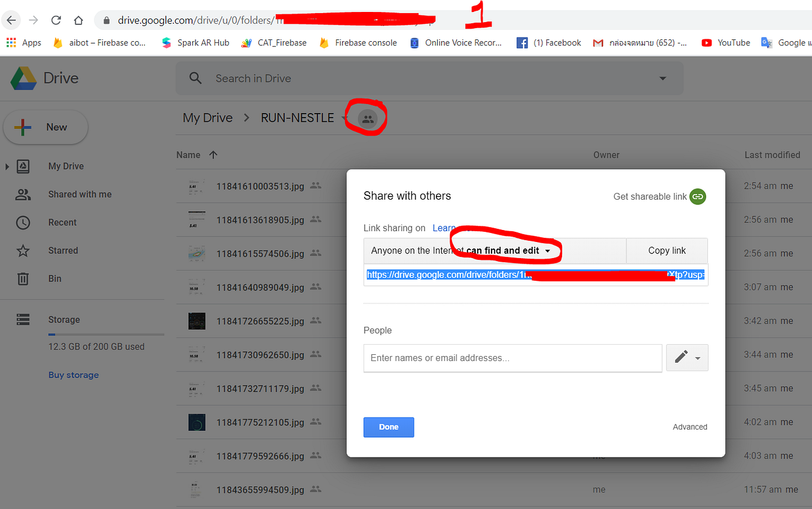Click the search magnifier in the Drive search bar
The width and height of the screenshot is (812, 509).
click(x=195, y=78)
